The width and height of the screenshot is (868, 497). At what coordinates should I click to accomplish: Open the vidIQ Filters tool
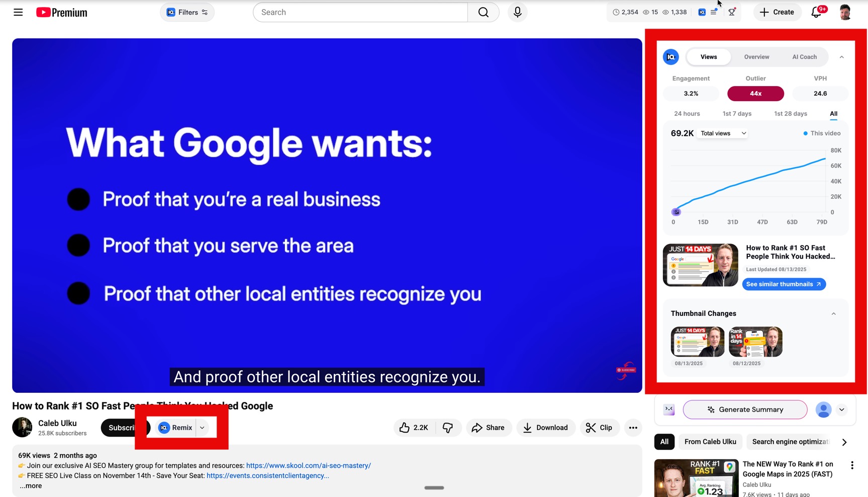point(186,12)
